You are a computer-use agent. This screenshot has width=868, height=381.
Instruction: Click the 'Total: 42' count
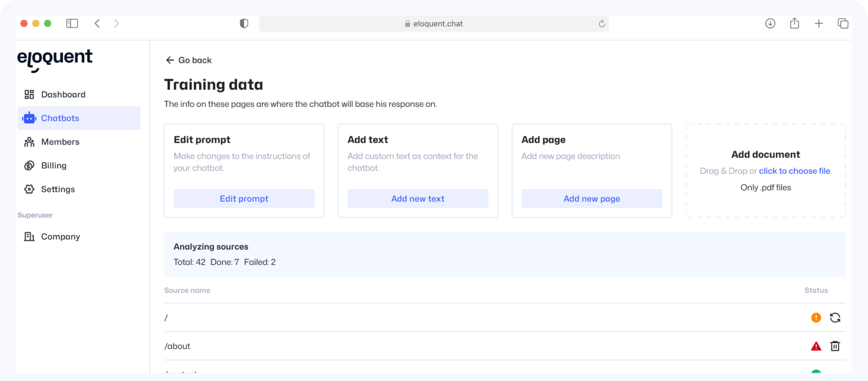[189, 262]
